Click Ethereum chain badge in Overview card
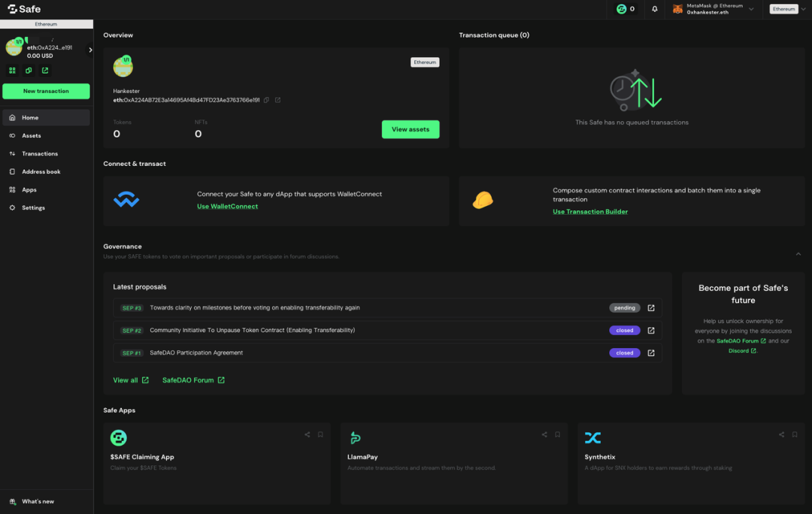This screenshot has width=812, height=514. click(x=425, y=62)
